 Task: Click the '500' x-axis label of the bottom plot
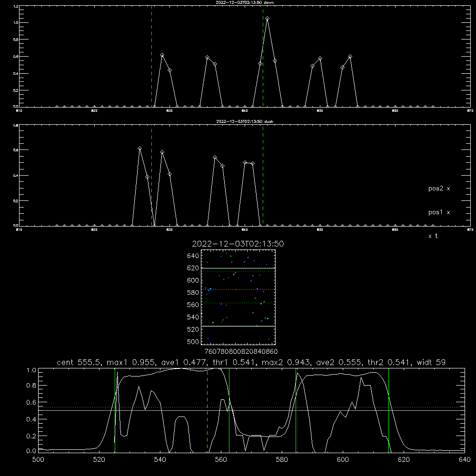(x=38, y=460)
